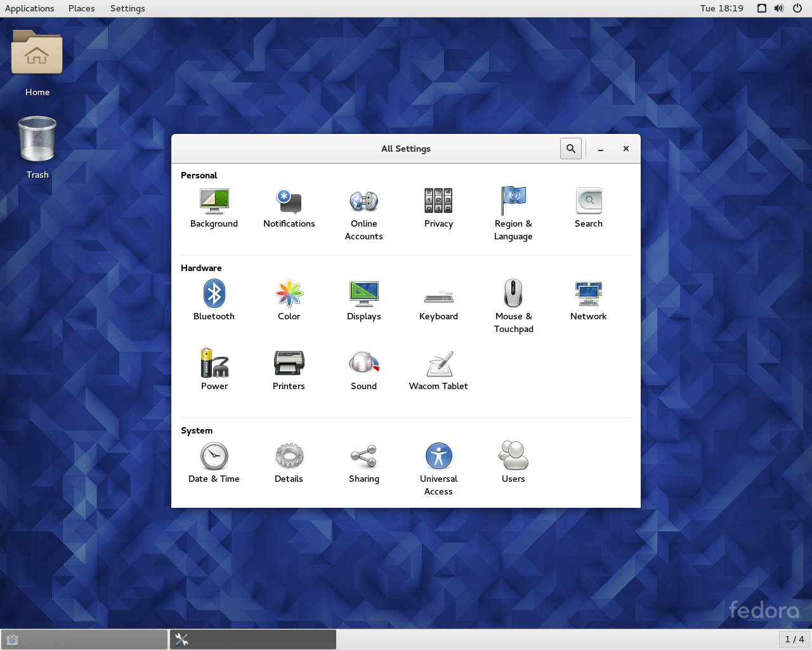Open Network settings
The width and height of the screenshot is (812, 650).
pos(589,300)
